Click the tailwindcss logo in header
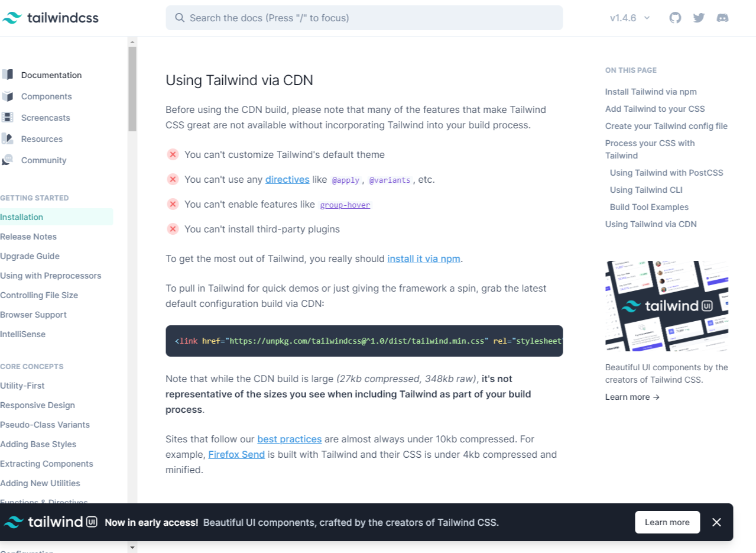 coord(50,18)
